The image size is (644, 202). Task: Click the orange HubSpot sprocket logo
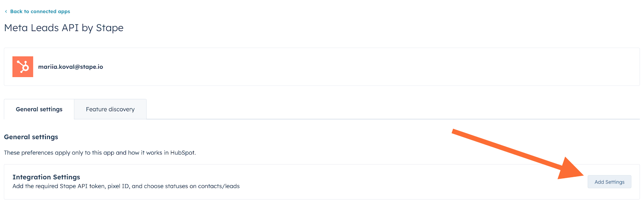[x=23, y=67]
